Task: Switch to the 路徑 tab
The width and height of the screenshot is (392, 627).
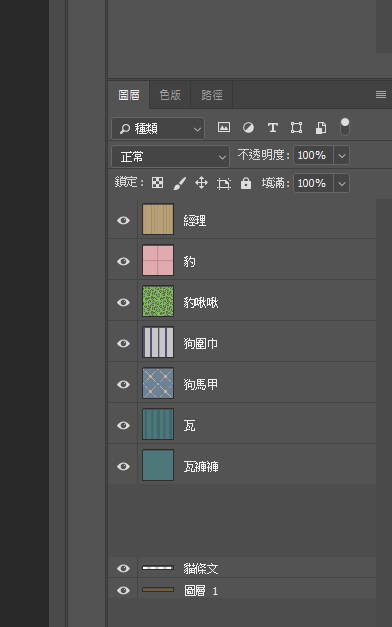Action: click(212, 95)
